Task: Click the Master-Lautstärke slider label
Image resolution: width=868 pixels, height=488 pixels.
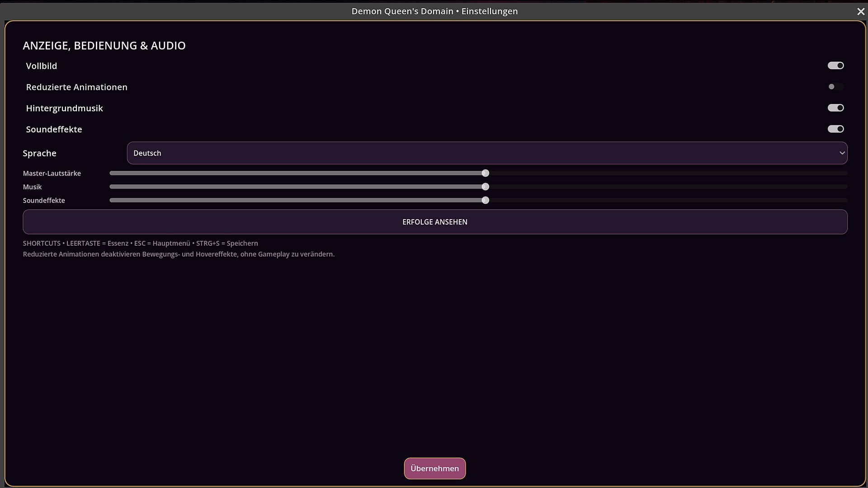Action: click(52, 174)
